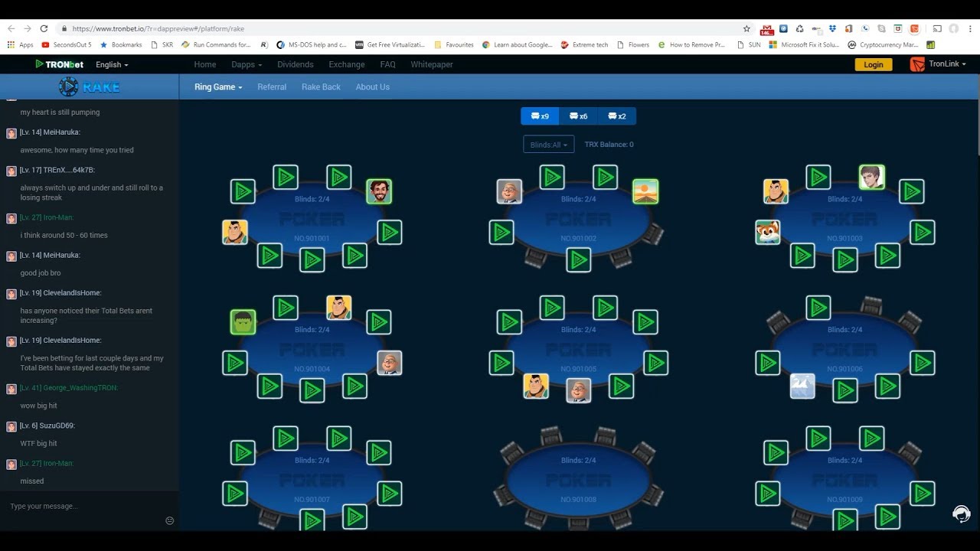
Task: Open the Exchange page
Action: [347, 64]
